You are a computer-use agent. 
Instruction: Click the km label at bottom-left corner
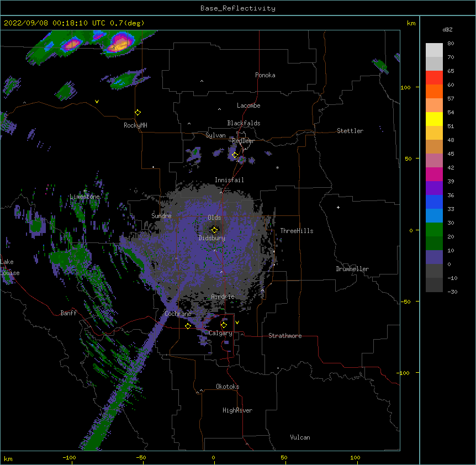(x=8, y=459)
